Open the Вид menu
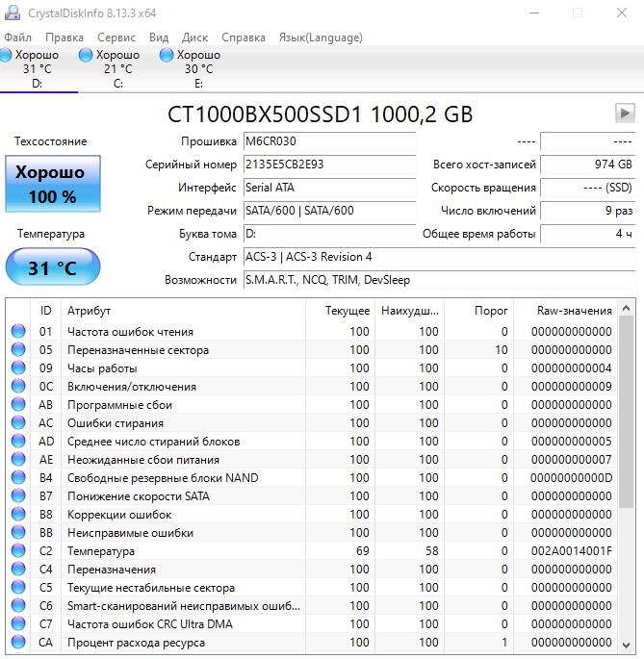The height and width of the screenshot is (659, 644). (x=159, y=38)
